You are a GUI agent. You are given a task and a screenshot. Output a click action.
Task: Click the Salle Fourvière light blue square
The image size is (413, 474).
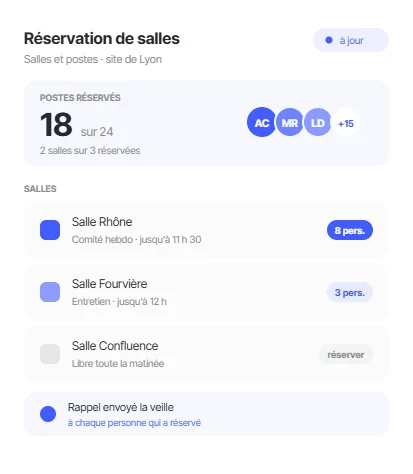tap(50, 292)
